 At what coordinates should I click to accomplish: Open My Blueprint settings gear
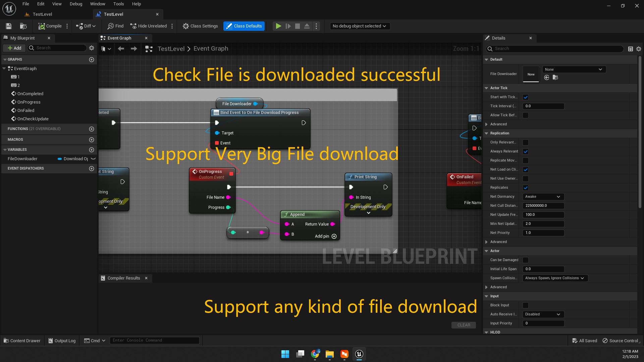click(92, 48)
